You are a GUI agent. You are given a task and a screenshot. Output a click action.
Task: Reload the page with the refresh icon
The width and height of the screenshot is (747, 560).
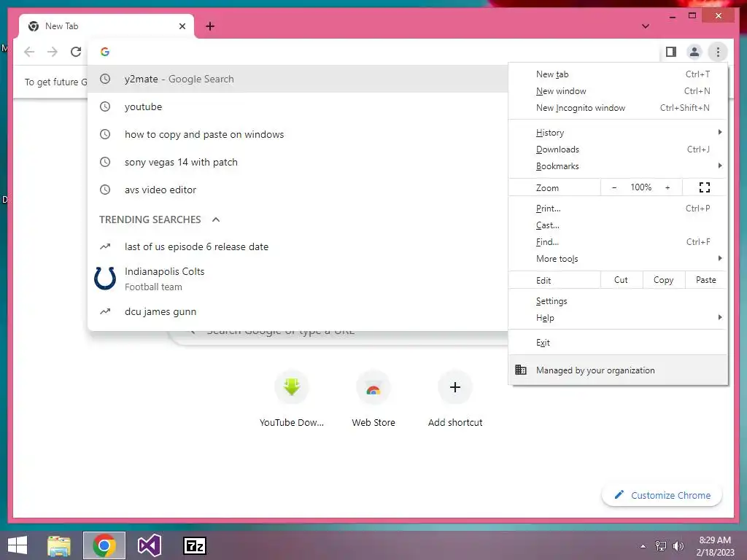click(x=76, y=52)
